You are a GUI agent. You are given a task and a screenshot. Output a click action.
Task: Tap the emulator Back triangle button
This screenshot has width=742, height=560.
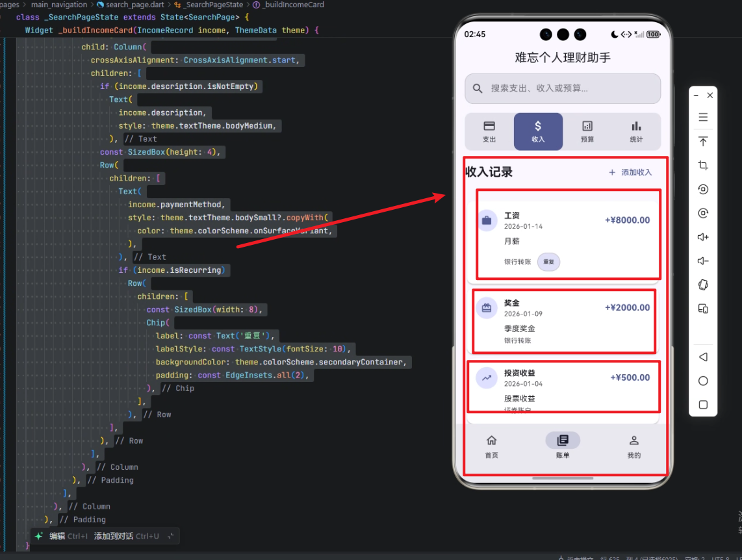pyautogui.click(x=703, y=357)
